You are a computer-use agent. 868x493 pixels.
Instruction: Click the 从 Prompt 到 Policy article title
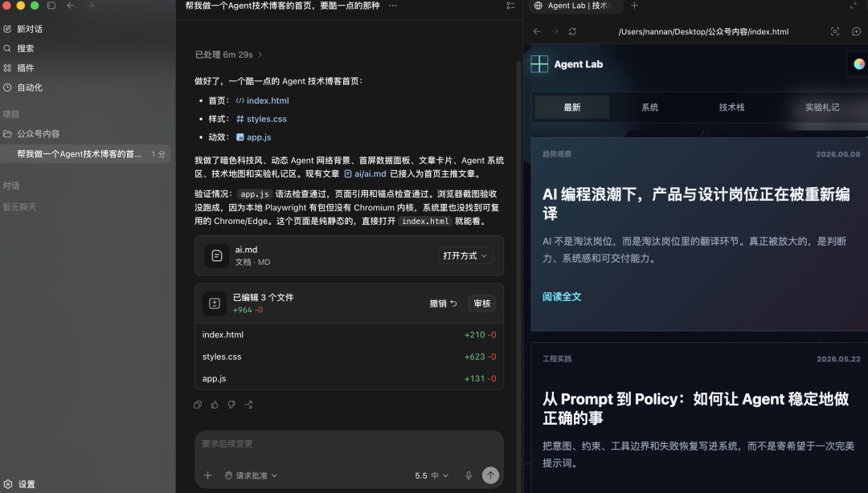(696, 409)
